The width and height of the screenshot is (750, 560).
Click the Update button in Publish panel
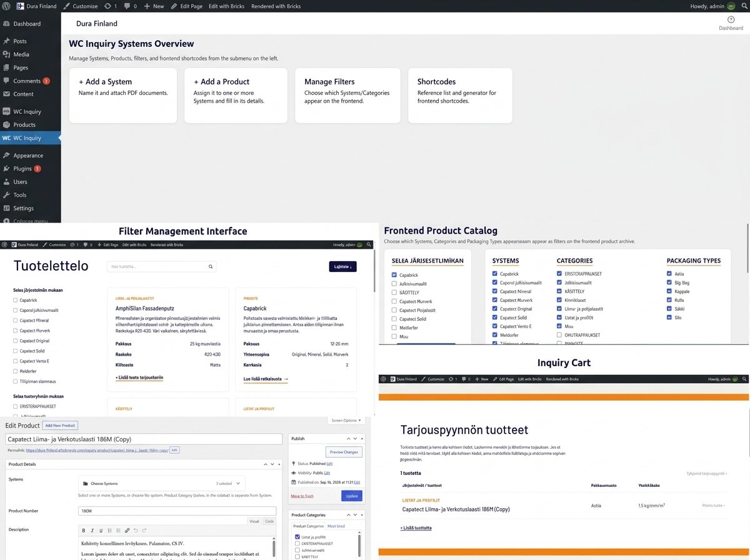(351, 496)
